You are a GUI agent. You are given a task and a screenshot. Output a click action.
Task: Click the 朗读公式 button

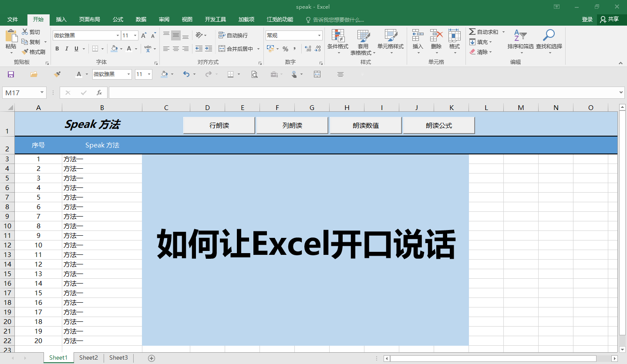point(439,125)
